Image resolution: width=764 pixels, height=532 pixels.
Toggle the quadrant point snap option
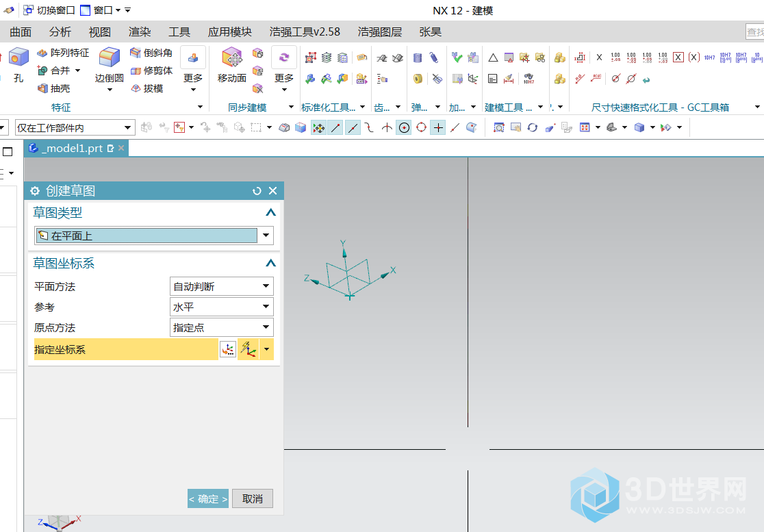click(x=422, y=127)
